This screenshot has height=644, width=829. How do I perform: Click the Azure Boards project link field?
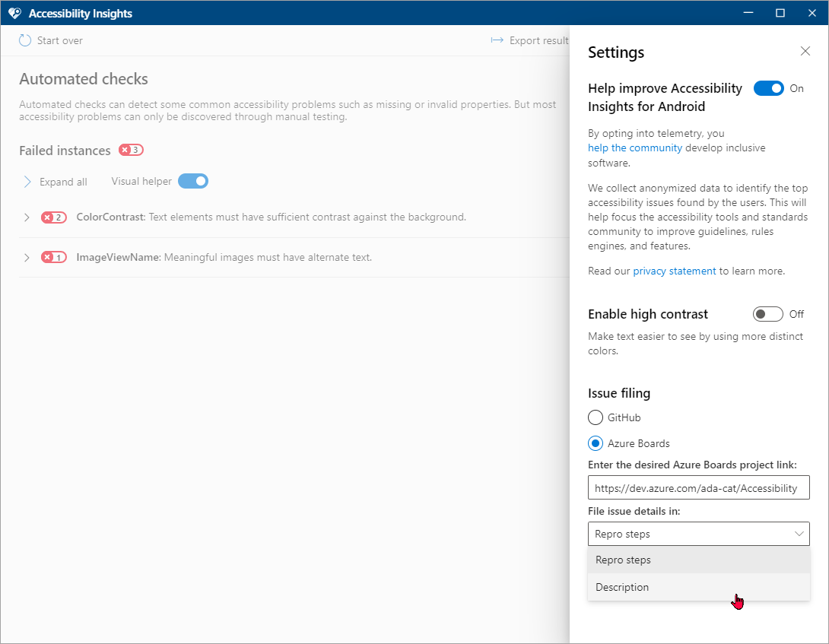click(x=698, y=487)
